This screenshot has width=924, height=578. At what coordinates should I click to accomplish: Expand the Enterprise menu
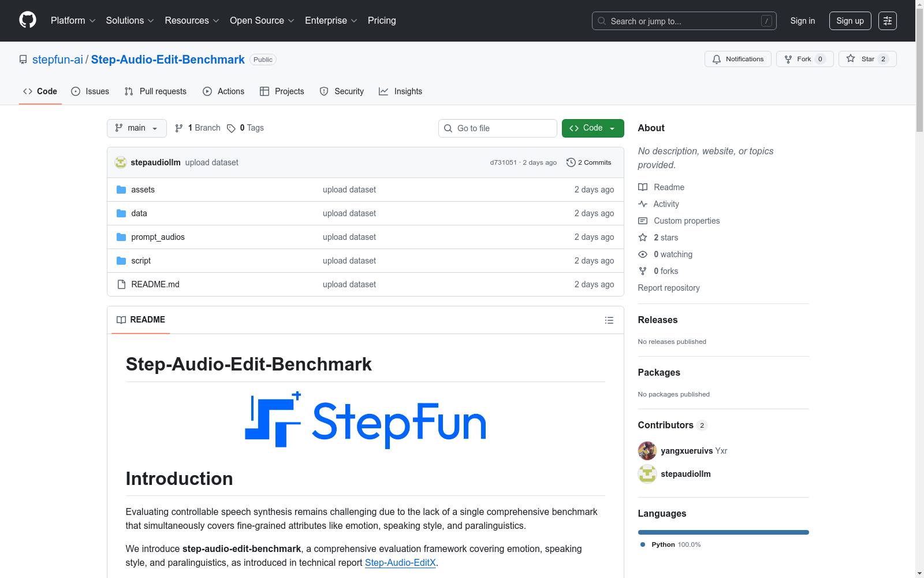331,21
